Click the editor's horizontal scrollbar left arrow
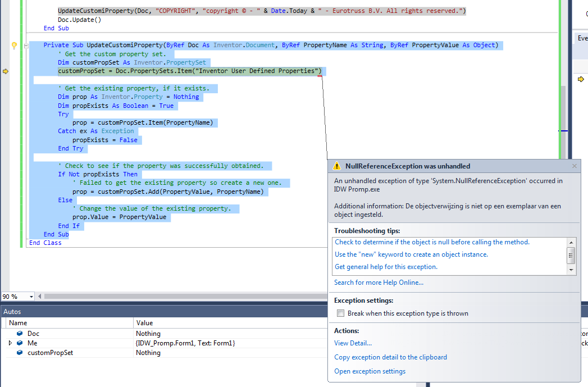This screenshot has height=387, width=588. click(x=39, y=296)
